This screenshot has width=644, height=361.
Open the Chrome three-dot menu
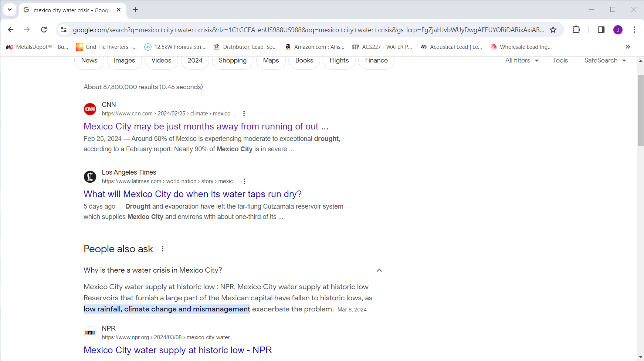(634, 30)
